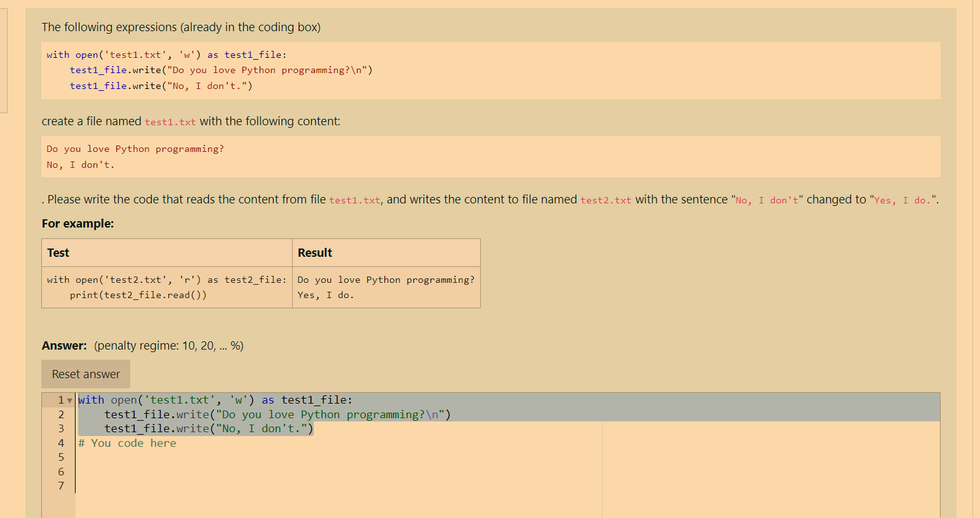Click line number 4 in the editor gutter
The width and height of the screenshot is (980, 518).
[61, 442]
